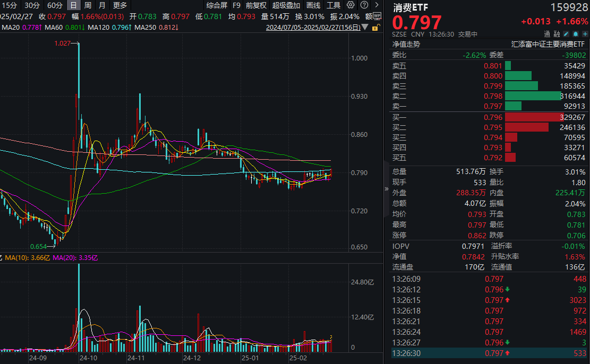Screen dimensions: 590x364
Task: Open the 工具 menu
Action: click(334, 5)
